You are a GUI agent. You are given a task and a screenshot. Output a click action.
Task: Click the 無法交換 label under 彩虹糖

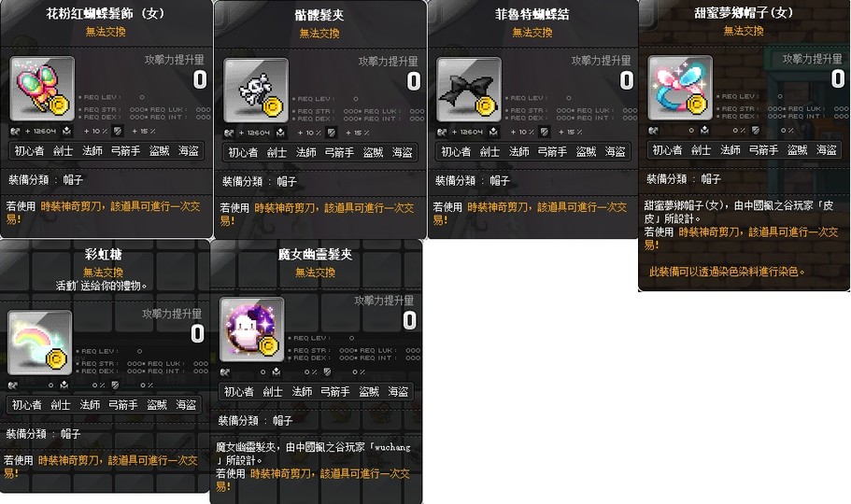pyautogui.click(x=103, y=272)
